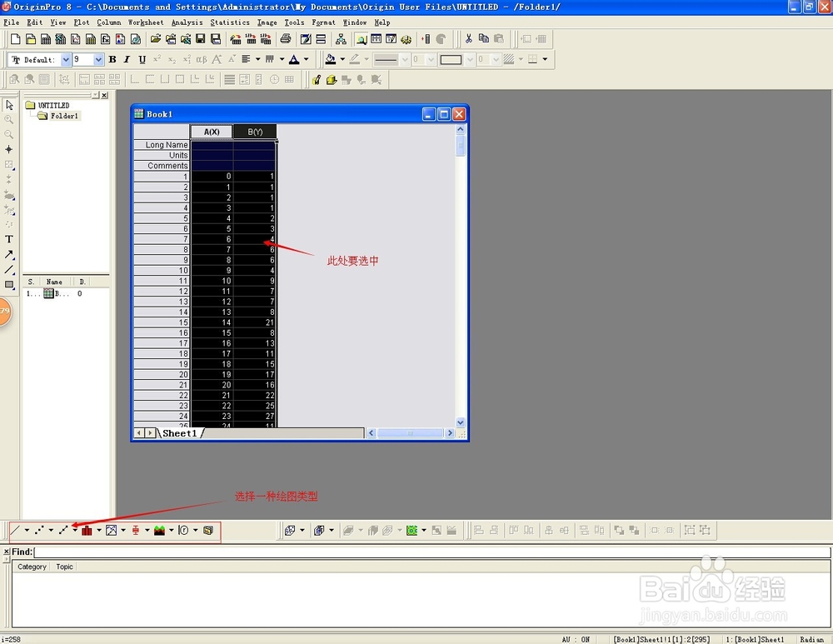Click the Cut scissors icon
The image size is (833, 644).
(468, 39)
